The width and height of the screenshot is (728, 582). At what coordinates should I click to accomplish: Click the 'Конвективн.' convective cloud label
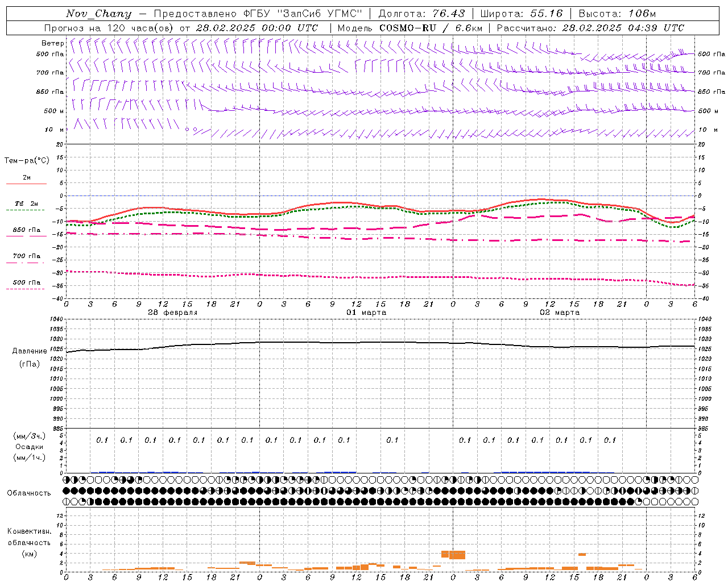click(x=29, y=531)
